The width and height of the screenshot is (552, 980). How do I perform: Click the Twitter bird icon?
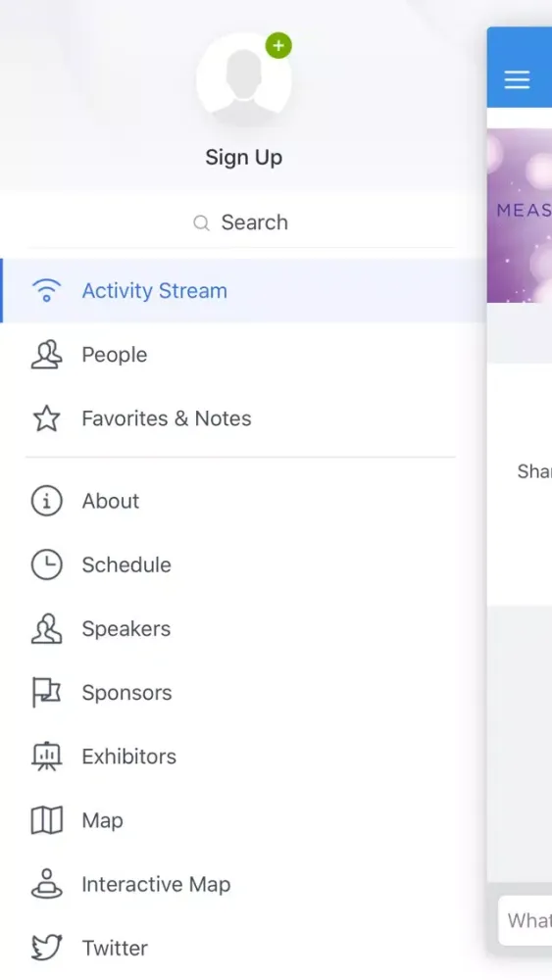pyautogui.click(x=46, y=948)
